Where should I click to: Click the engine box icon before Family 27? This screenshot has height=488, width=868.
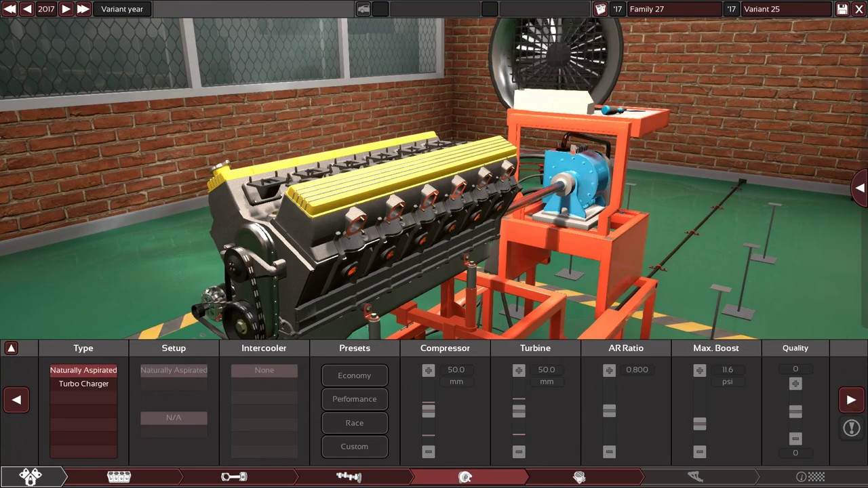pos(600,9)
